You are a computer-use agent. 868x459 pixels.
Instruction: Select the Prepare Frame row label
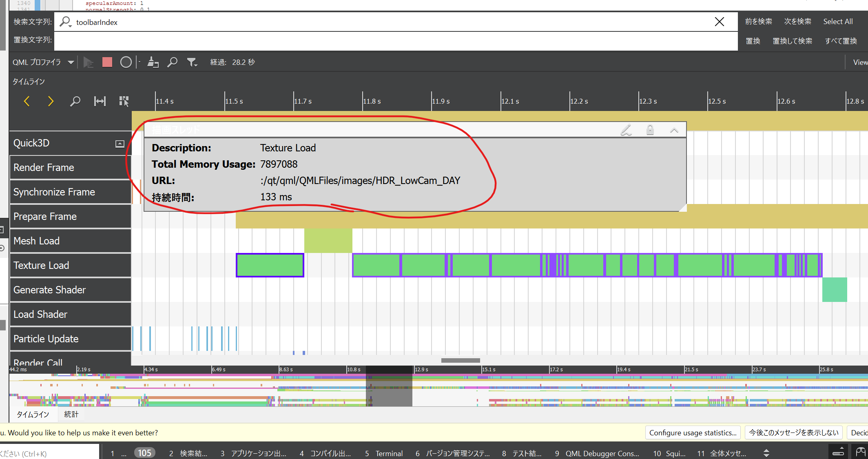click(70, 216)
